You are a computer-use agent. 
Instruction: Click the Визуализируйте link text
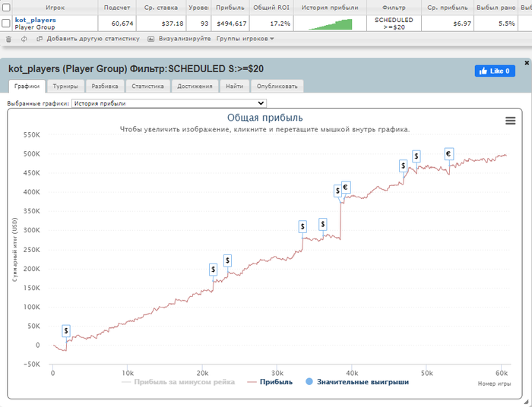pyautogui.click(x=185, y=39)
